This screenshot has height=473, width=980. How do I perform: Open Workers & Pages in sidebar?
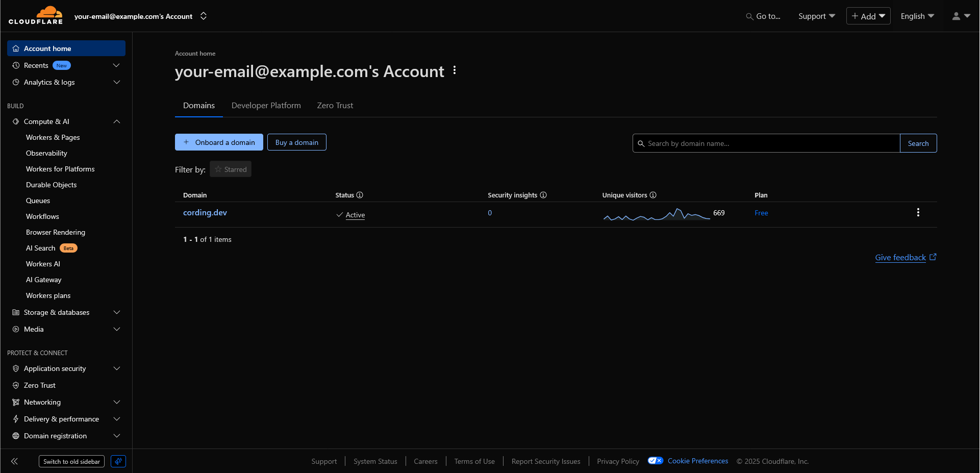tap(53, 137)
